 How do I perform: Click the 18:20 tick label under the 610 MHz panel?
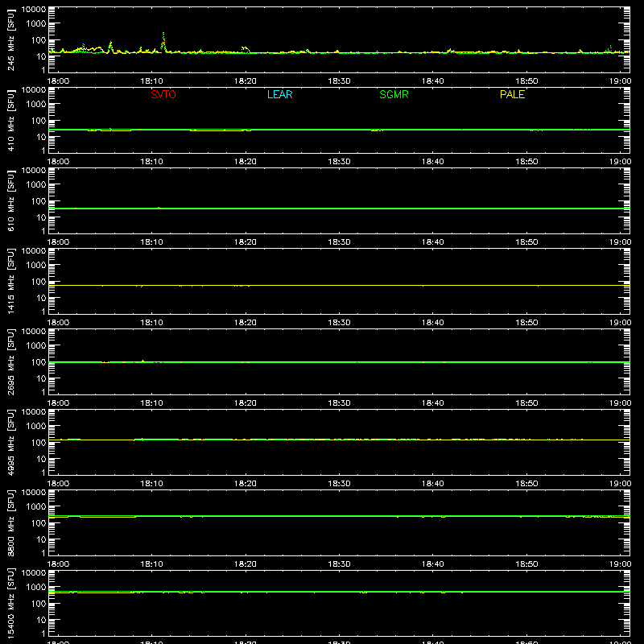(x=246, y=242)
